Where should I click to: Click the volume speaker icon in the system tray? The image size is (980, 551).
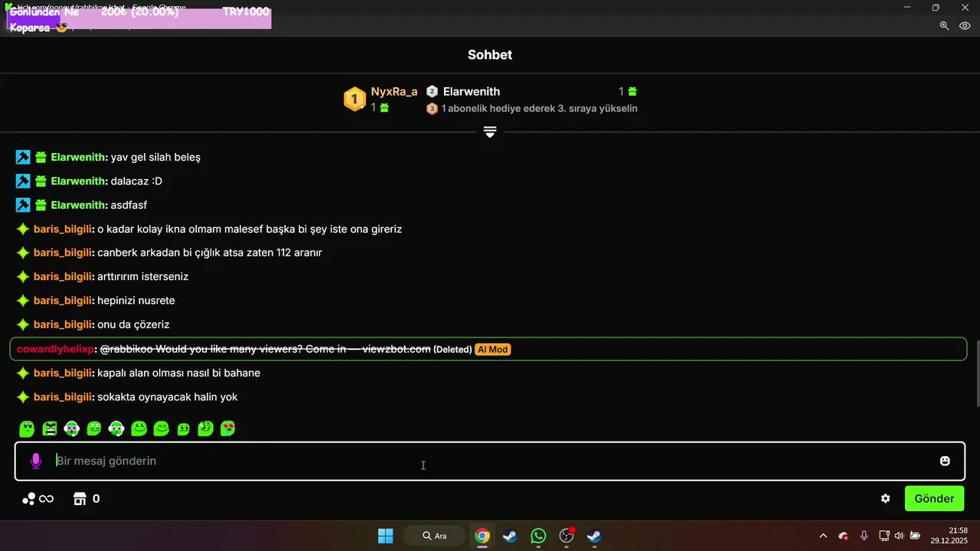coord(899,536)
